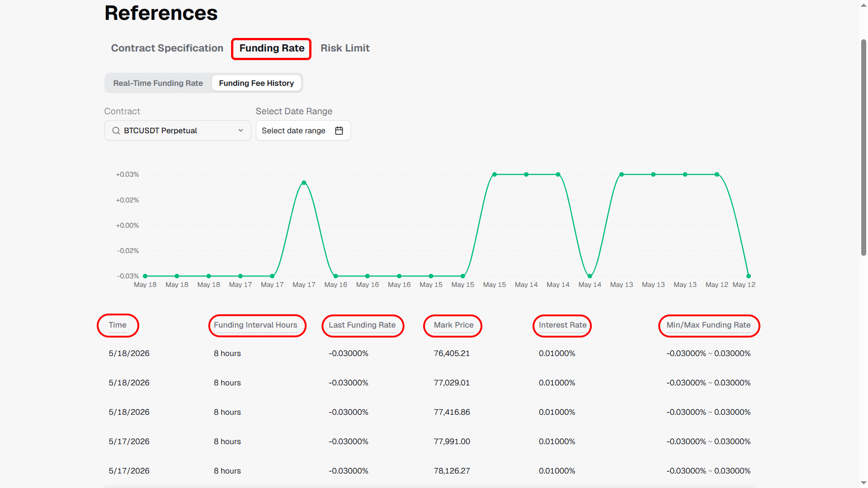Select Funding Fee History view
Screen dimensions: 868x488
pyautogui.click(x=256, y=83)
